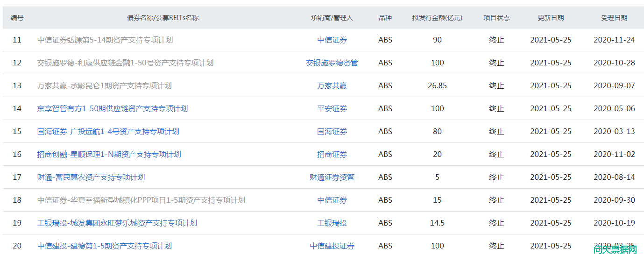The width and height of the screenshot is (644, 262).
Task: Click the 编号 column header
Action: coord(17,18)
